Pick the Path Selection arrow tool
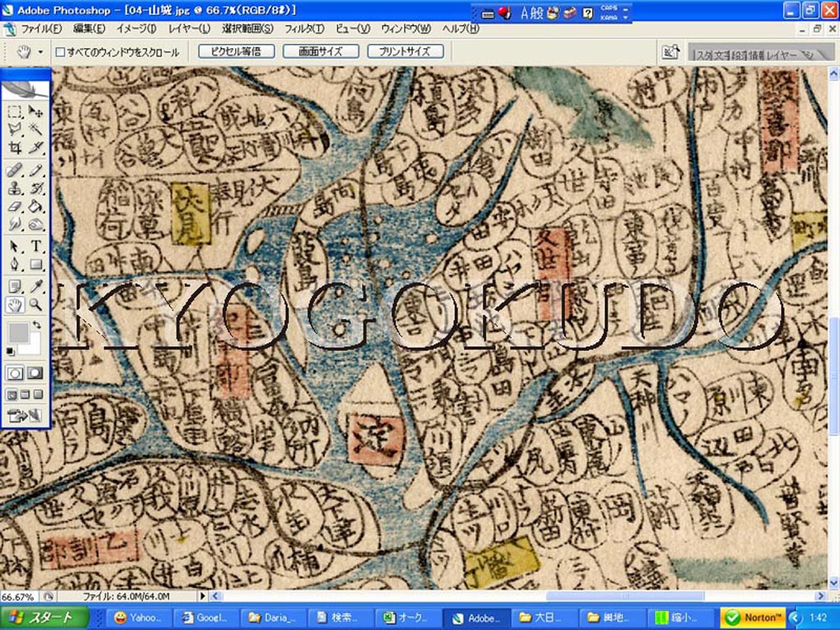 coord(15,246)
